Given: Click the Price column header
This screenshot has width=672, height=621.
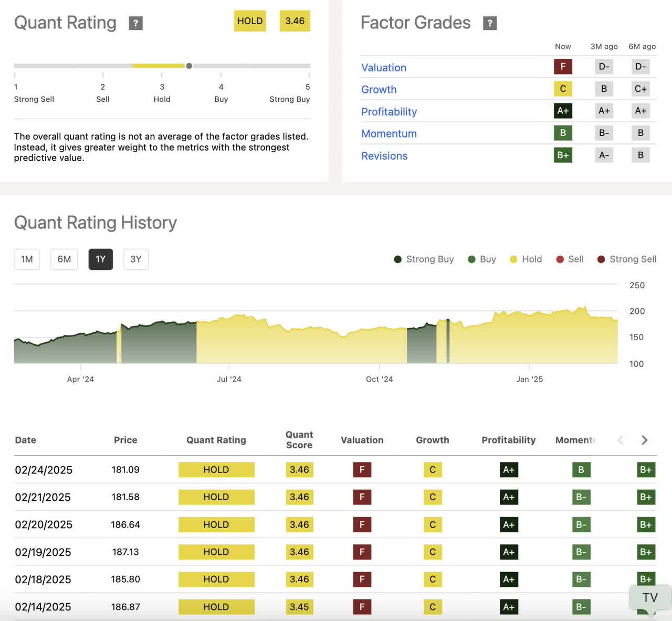Looking at the screenshot, I should [125, 440].
